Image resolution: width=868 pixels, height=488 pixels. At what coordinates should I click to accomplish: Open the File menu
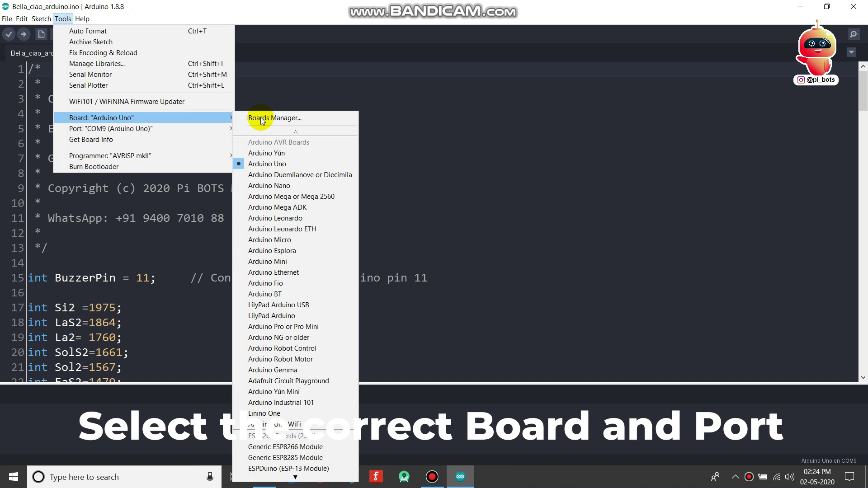tap(7, 19)
